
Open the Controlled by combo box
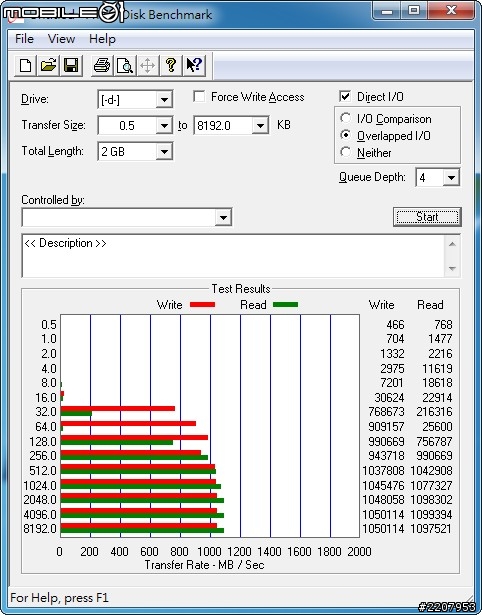pos(127,217)
